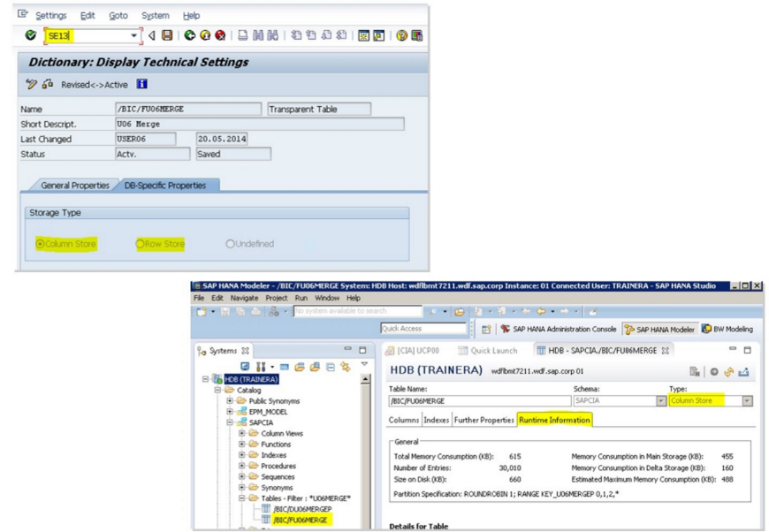Switch to the SAP HANA Modeler perspective
The height and width of the screenshot is (532, 769).
click(659, 330)
